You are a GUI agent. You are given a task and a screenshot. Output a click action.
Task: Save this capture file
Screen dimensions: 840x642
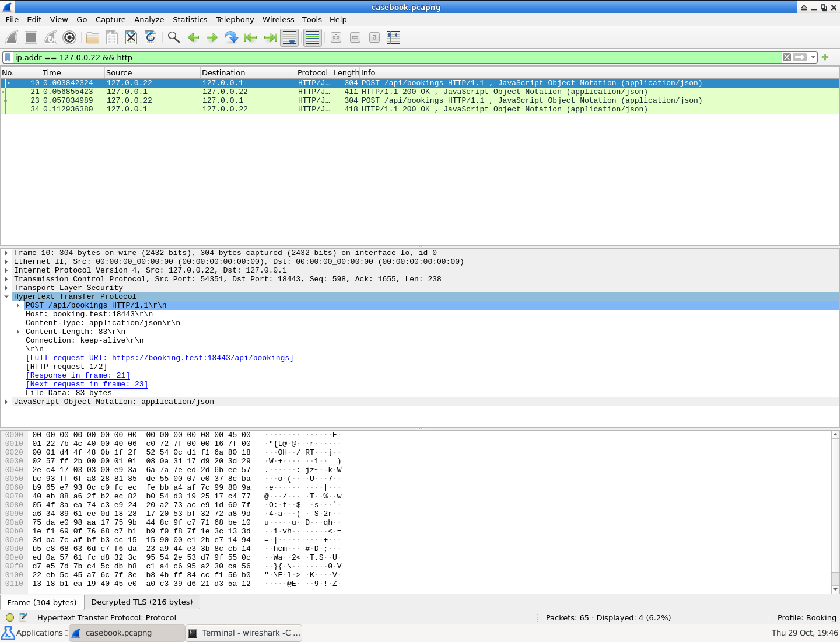pyautogui.click(x=112, y=38)
